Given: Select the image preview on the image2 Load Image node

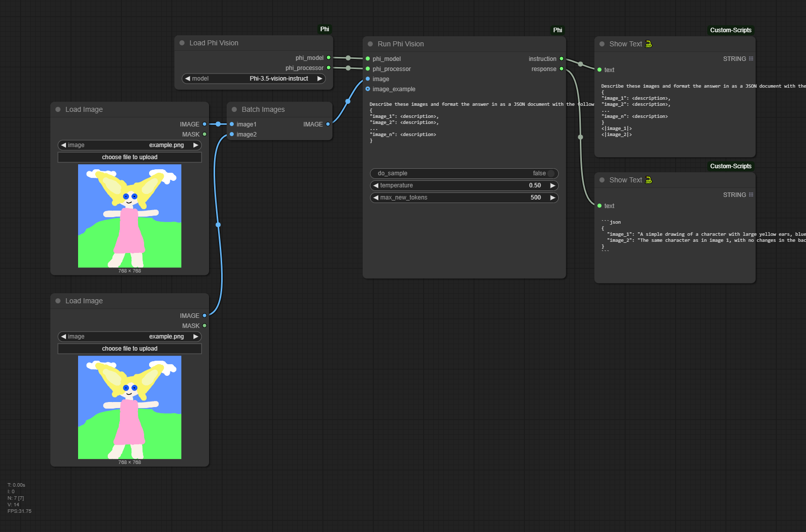Looking at the screenshot, I should click(x=129, y=407).
